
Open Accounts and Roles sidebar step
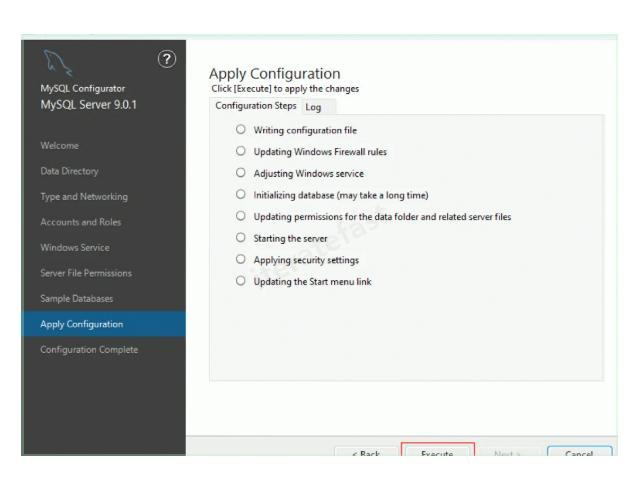pos(81,222)
